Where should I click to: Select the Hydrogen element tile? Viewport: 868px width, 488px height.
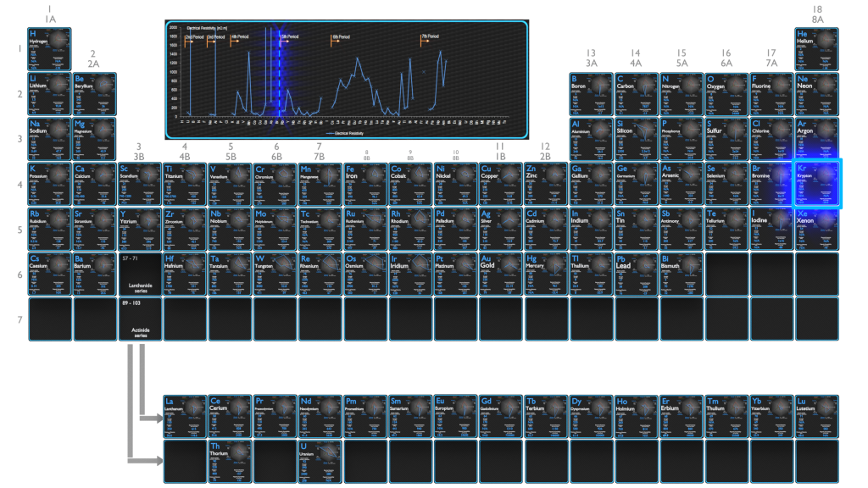click(x=49, y=49)
